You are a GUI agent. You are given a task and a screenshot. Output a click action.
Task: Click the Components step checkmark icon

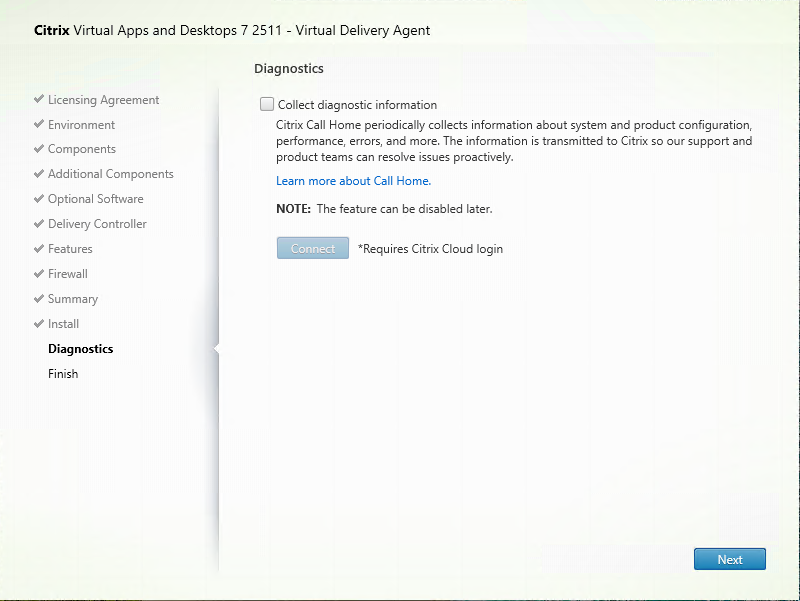tap(39, 149)
